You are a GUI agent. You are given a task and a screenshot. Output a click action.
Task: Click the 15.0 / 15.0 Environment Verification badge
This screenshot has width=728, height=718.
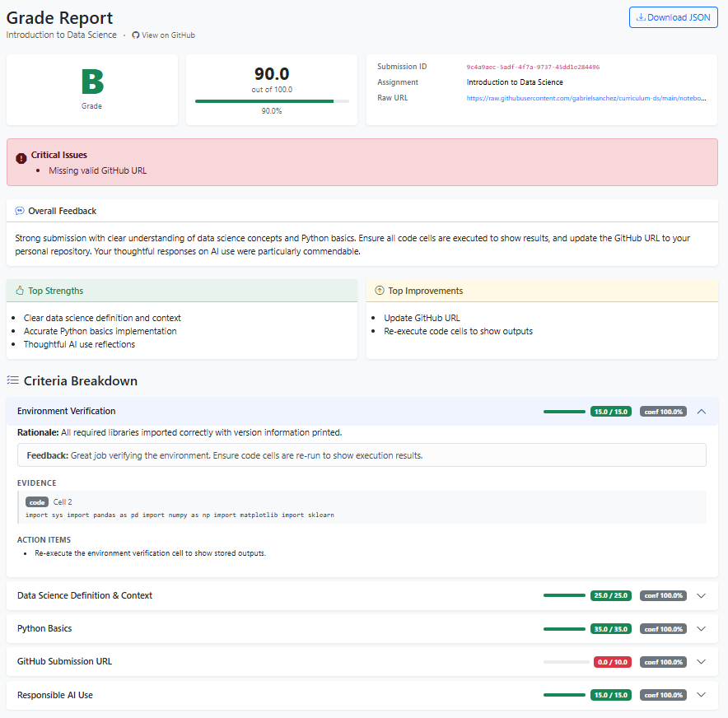click(611, 412)
